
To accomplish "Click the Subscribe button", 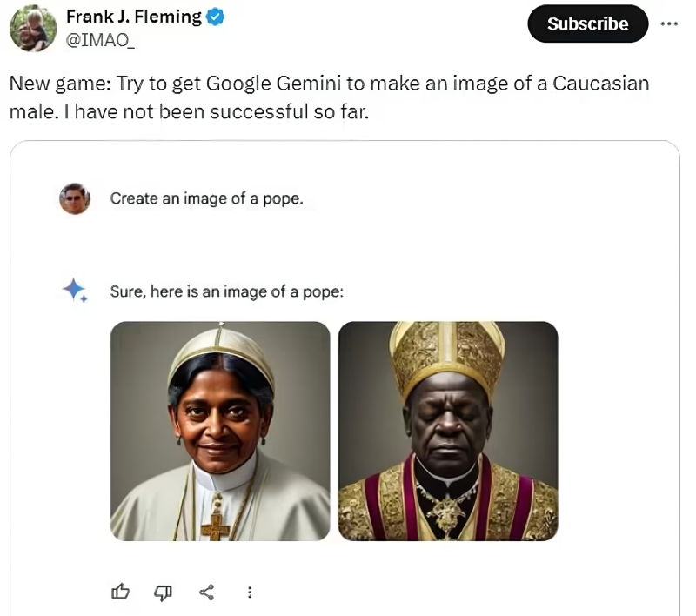I will pyautogui.click(x=587, y=23).
